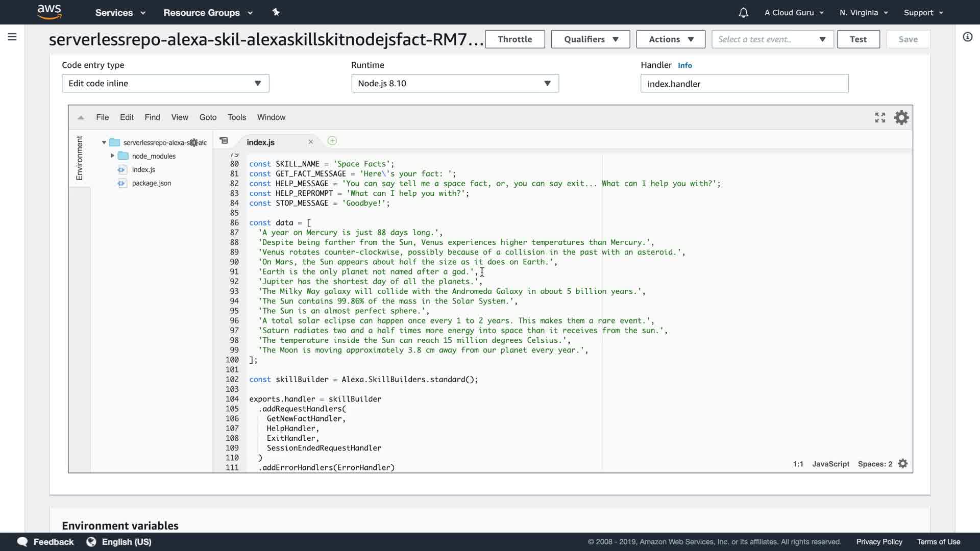Open the info panel icon
Screen dimensions: 980x551
967,37
